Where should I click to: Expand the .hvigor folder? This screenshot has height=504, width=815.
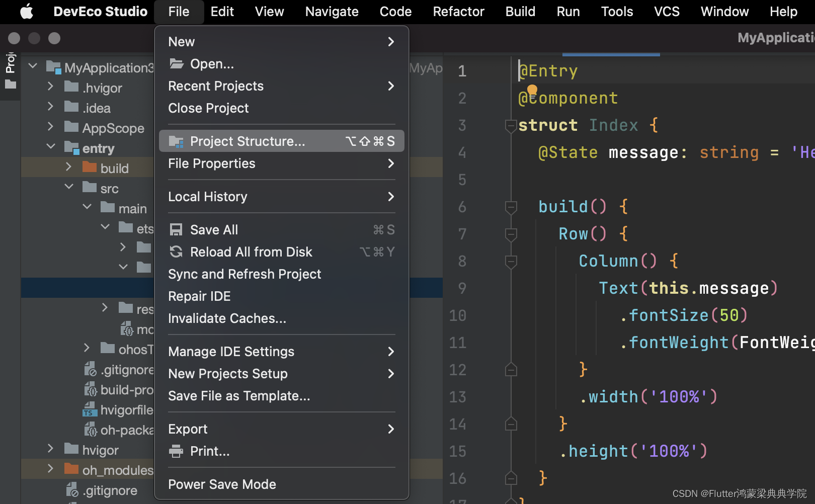[x=50, y=86]
